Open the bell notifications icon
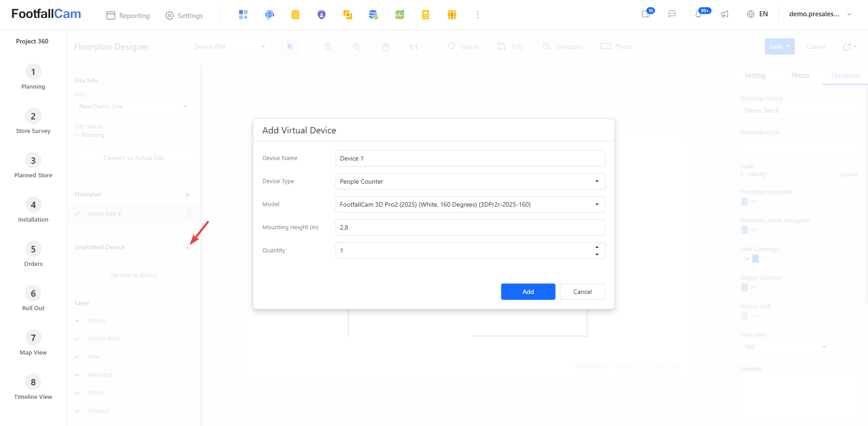Viewport: 868px width, 426px height. tap(699, 14)
